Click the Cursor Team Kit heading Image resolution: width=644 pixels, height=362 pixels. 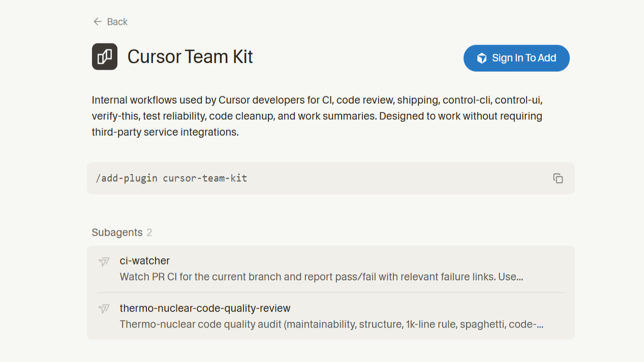190,56
